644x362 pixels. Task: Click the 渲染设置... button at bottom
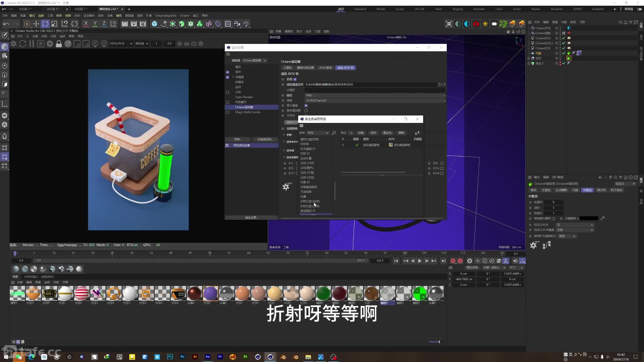pyautogui.click(x=252, y=218)
